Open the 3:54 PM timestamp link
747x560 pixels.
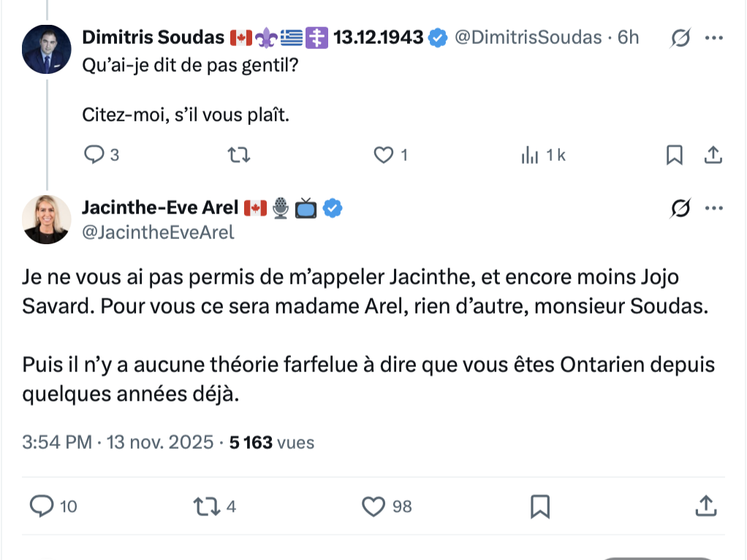[x=57, y=442]
